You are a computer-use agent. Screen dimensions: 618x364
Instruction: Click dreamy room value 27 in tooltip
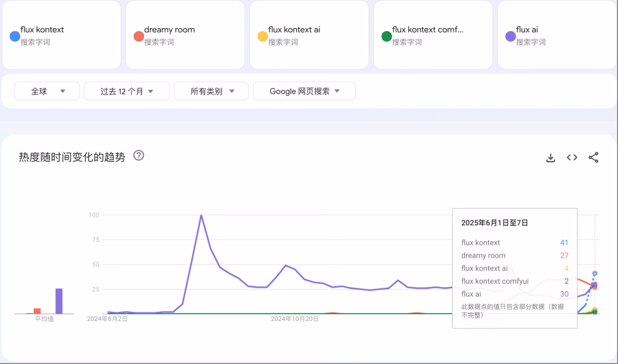tap(564, 256)
